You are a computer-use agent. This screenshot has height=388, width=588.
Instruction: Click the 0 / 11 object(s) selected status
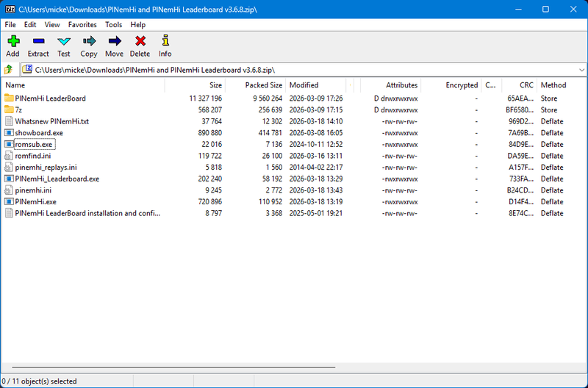[40, 381]
